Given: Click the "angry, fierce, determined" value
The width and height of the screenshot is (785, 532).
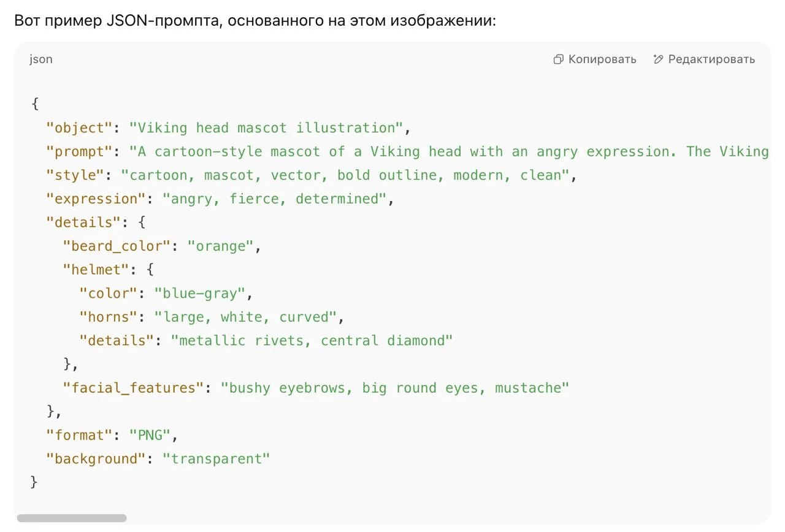Looking at the screenshot, I should coord(275,199).
